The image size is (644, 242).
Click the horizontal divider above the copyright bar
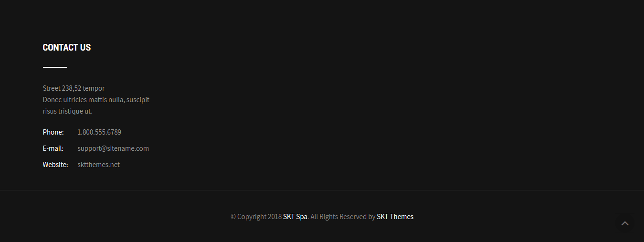coord(322,190)
